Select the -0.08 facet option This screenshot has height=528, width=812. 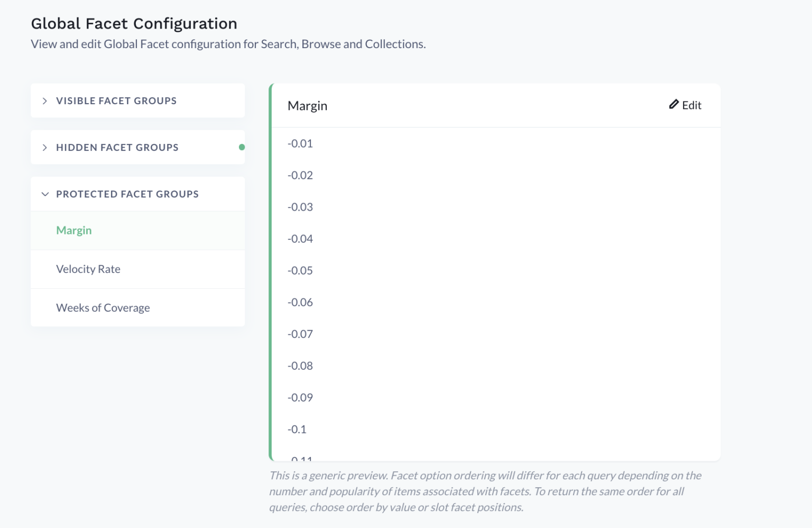(x=300, y=366)
